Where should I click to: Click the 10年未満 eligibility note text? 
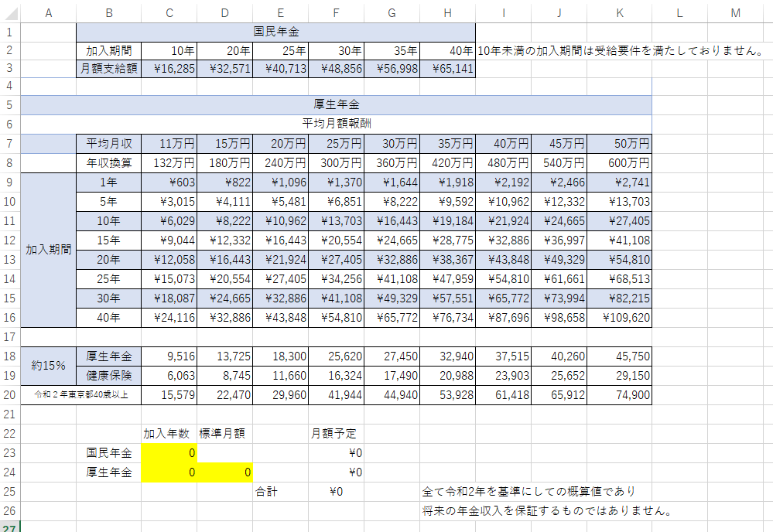tap(617, 50)
